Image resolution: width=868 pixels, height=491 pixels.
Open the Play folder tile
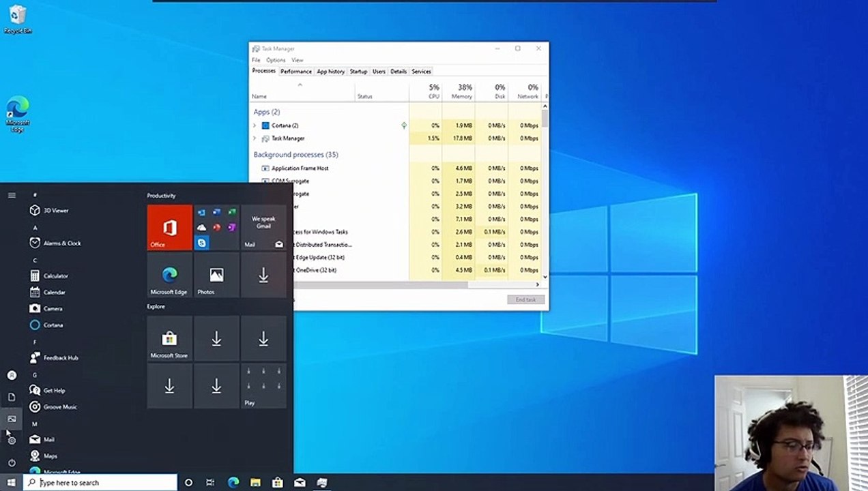pyautogui.click(x=263, y=386)
